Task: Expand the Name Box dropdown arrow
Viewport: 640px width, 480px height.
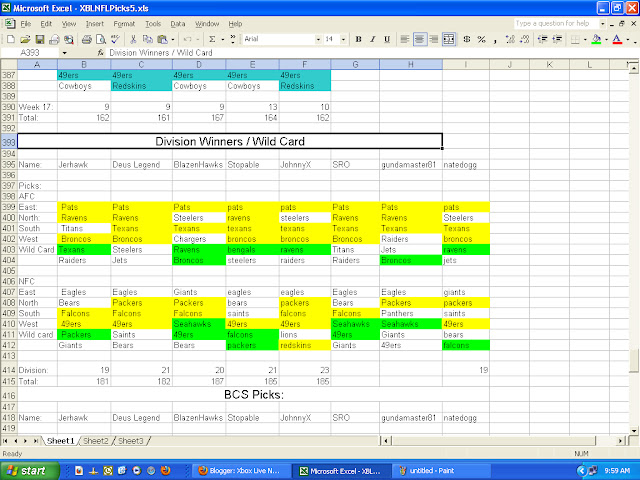Action: [x=64, y=53]
